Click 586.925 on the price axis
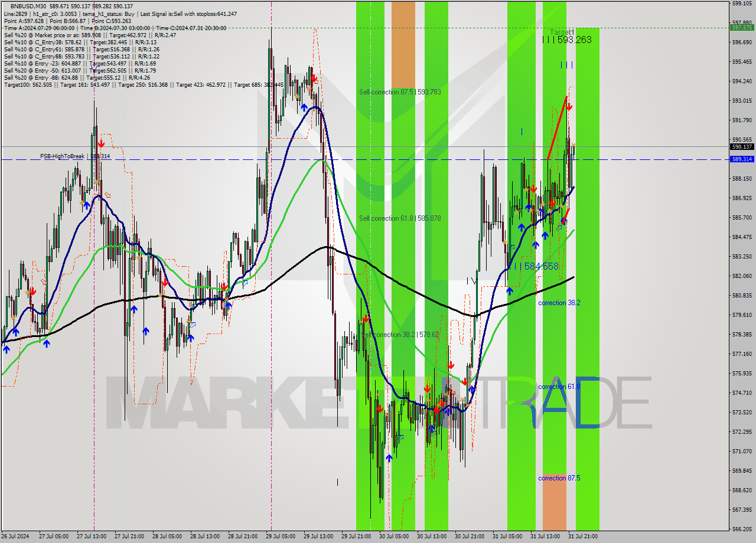 point(742,198)
